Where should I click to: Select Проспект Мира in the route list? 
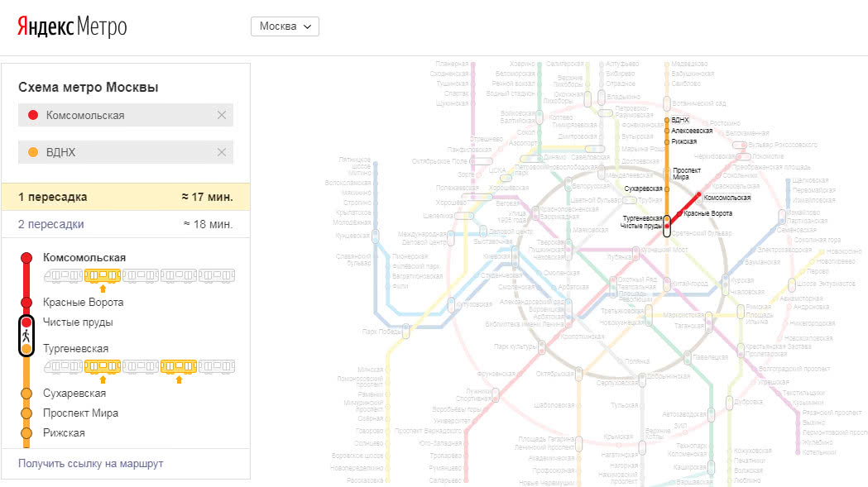pos(80,413)
